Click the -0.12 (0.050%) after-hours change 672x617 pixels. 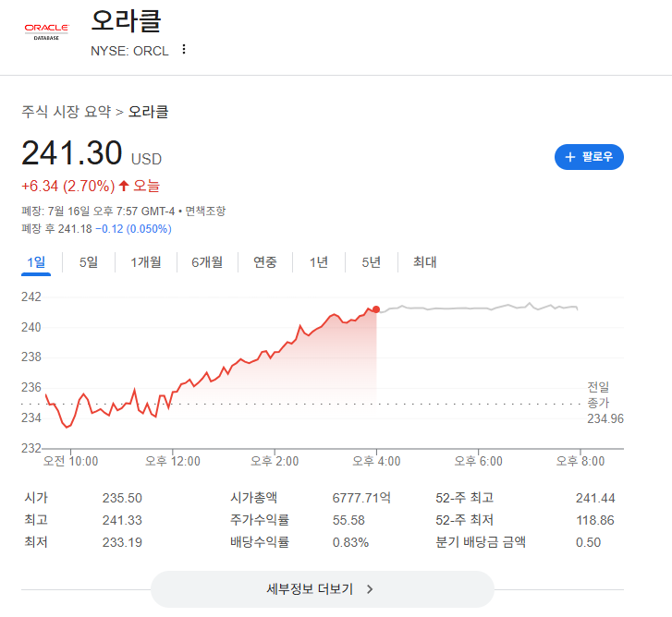pos(133,229)
